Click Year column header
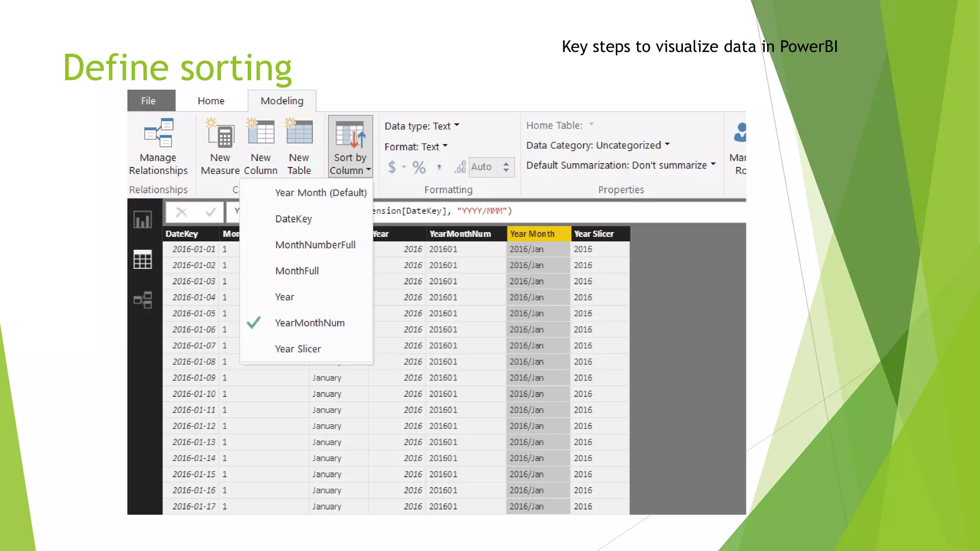This screenshot has width=980, height=551. point(399,234)
